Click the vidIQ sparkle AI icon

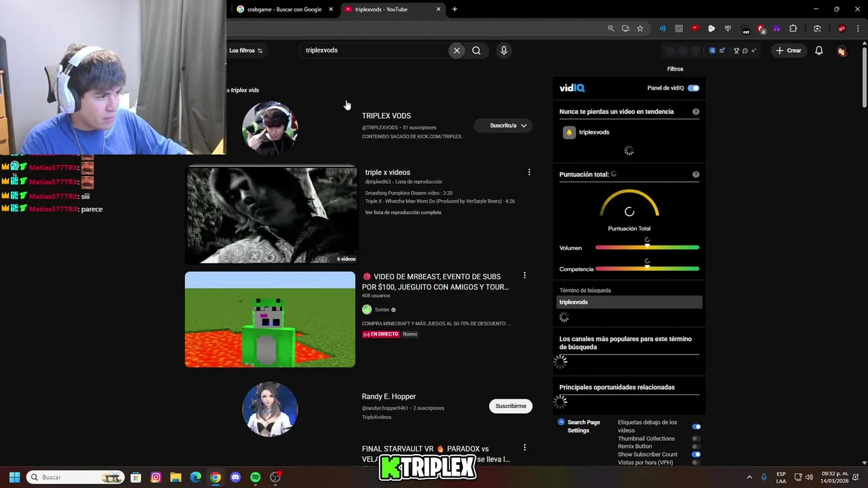click(x=753, y=51)
